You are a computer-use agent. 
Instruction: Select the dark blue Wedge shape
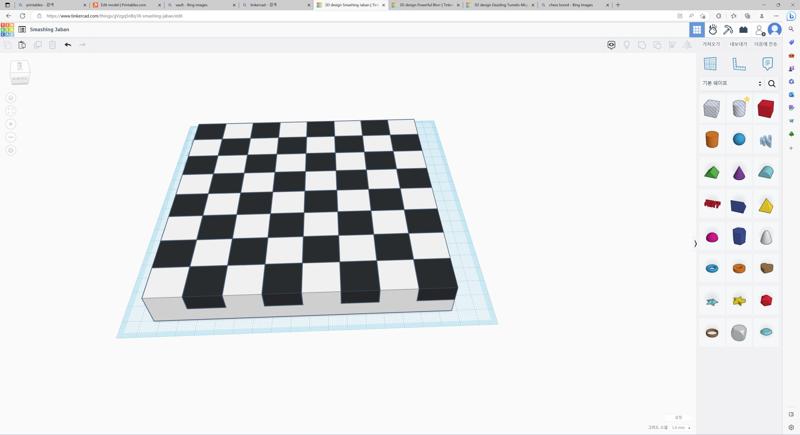(739, 206)
